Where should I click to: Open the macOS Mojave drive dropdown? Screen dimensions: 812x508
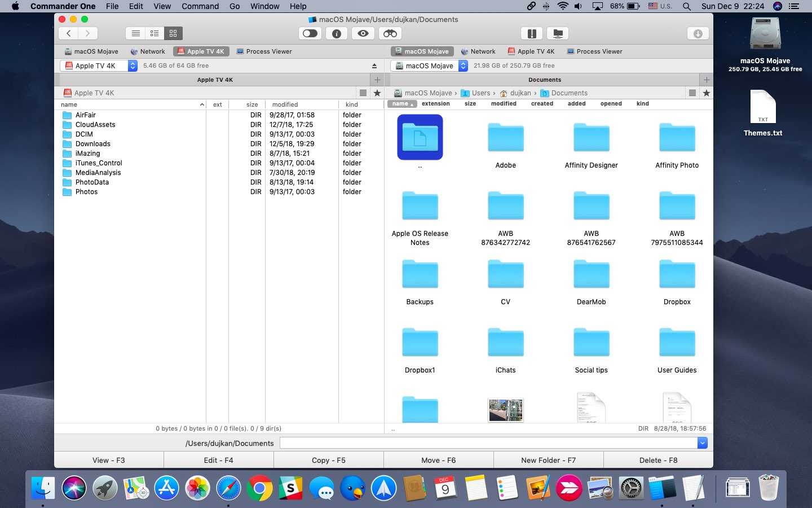pyautogui.click(x=463, y=66)
